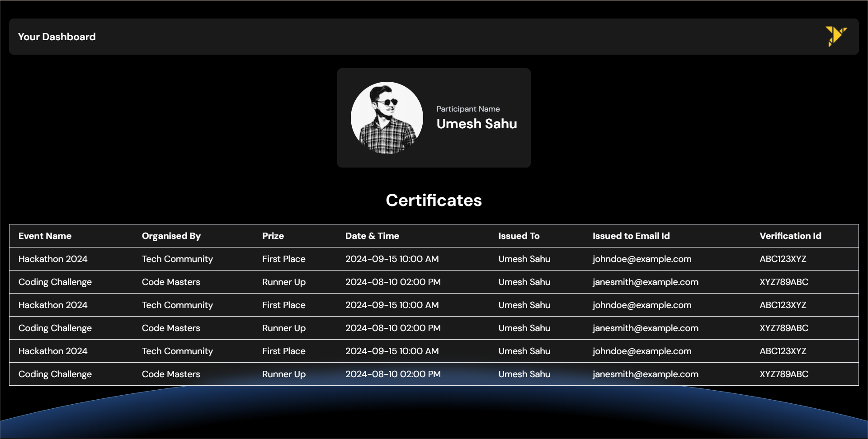This screenshot has height=439, width=868.
Task: Open Hackathon 2024 in the first row
Action: pos(53,259)
